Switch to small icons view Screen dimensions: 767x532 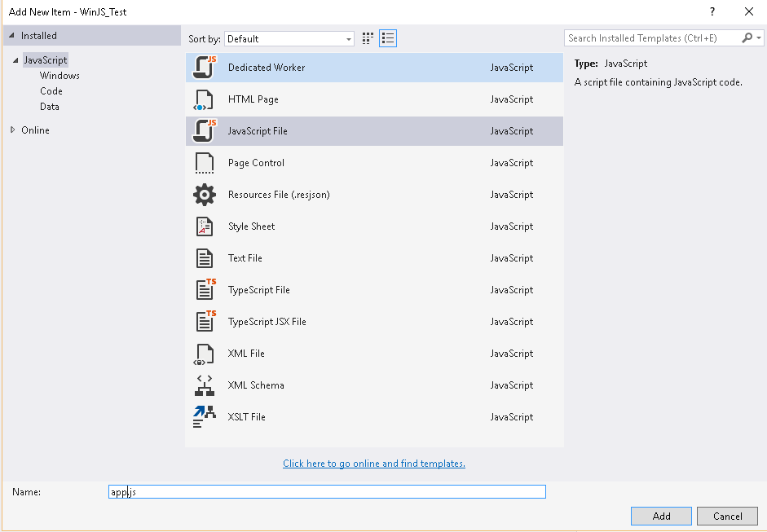(368, 38)
